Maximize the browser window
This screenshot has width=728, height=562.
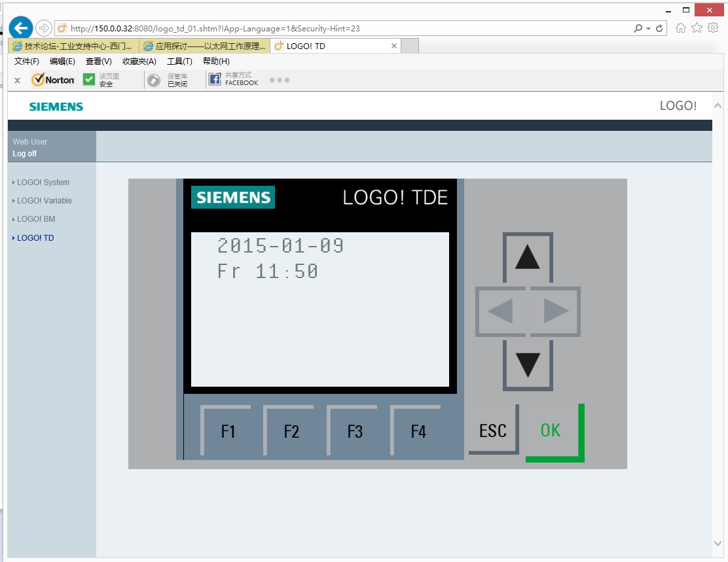685,10
